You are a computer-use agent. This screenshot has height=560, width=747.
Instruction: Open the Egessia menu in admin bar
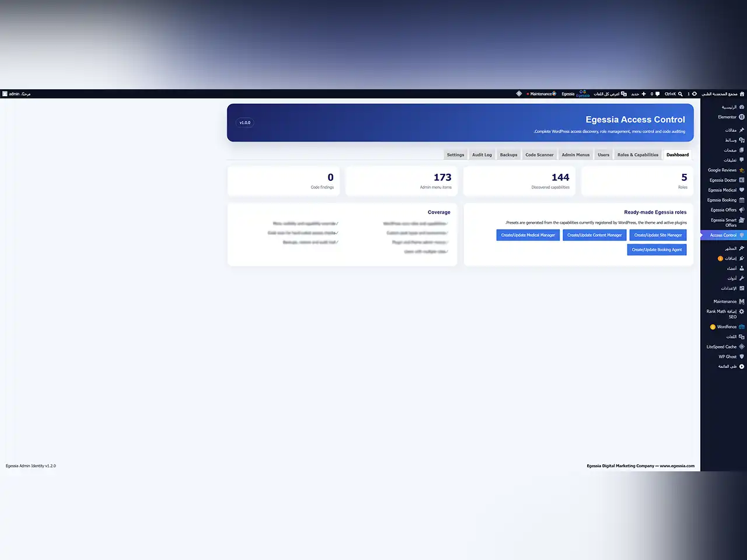tap(575, 94)
